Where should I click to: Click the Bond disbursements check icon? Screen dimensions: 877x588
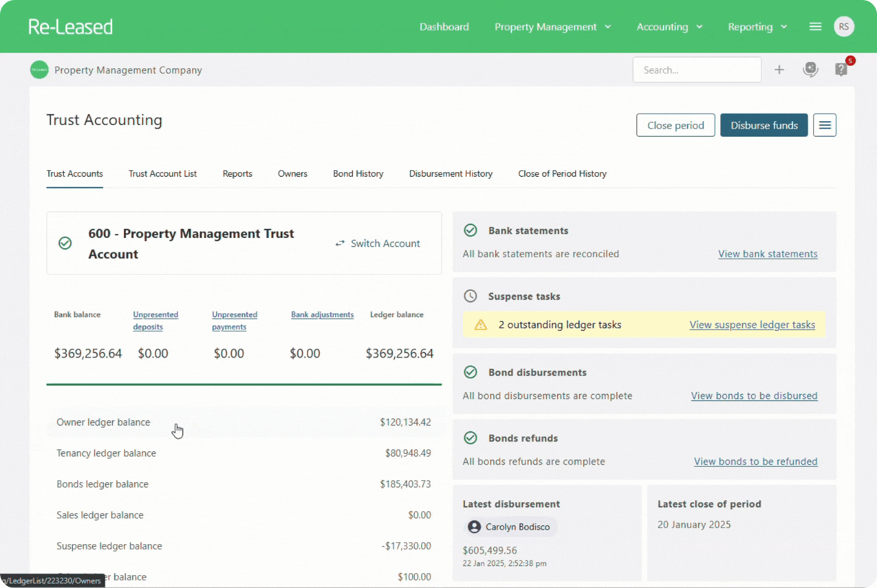click(471, 372)
